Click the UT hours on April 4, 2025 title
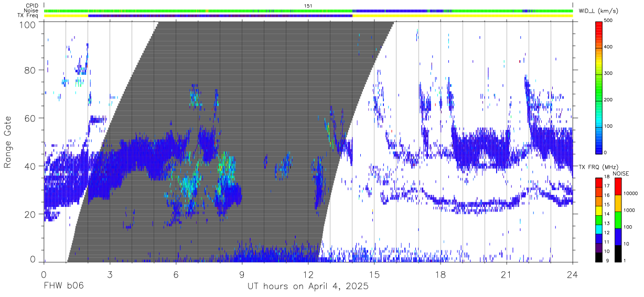Image resolution: width=644 pixels, height=297 pixels. click(308, 287)
